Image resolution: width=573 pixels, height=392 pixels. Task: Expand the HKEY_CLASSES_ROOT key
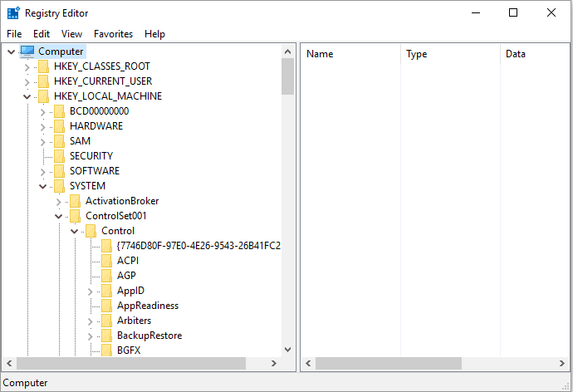coord(27,67)
